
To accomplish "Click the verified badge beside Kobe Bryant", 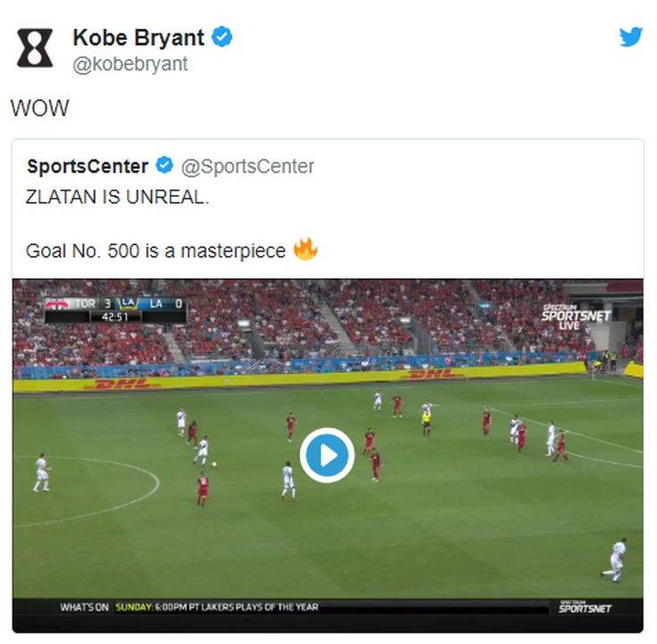I will pos(222,37).
